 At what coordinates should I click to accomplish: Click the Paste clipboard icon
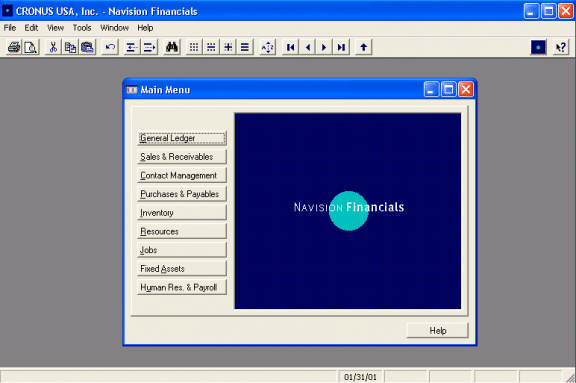tap(87, 47)
